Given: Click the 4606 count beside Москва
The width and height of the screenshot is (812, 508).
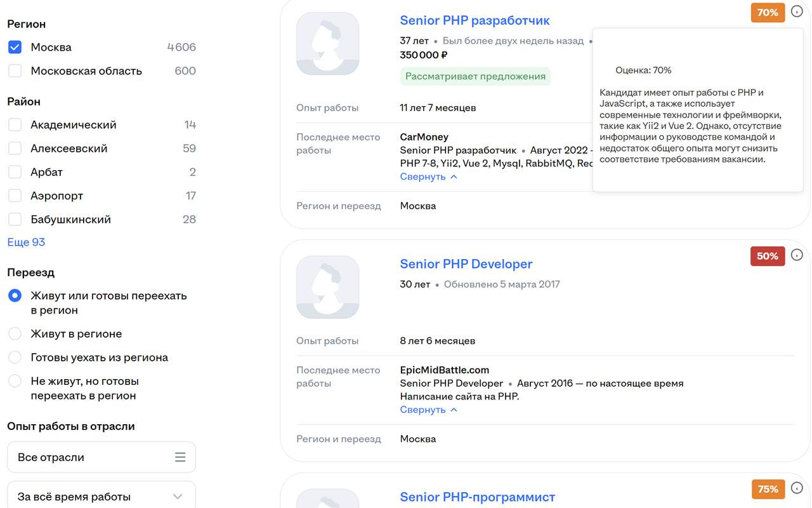Looking at the screenshot, I should click(x=181, y=47).
